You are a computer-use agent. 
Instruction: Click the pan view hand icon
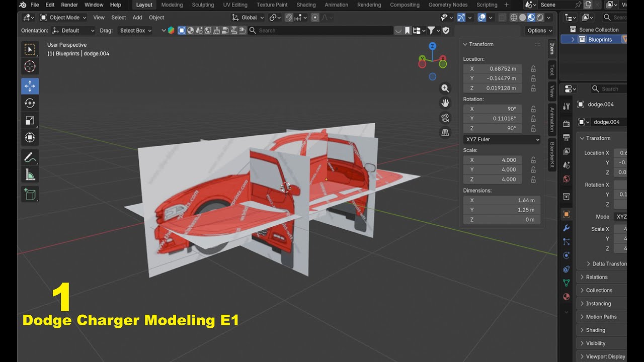pyautogui.click(x=445, y=103)
